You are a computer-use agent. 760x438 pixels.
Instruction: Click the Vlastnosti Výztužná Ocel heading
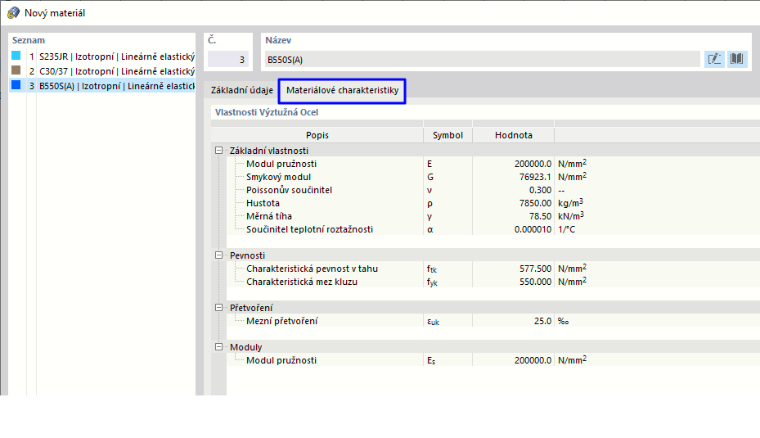[x=267, y=112]
